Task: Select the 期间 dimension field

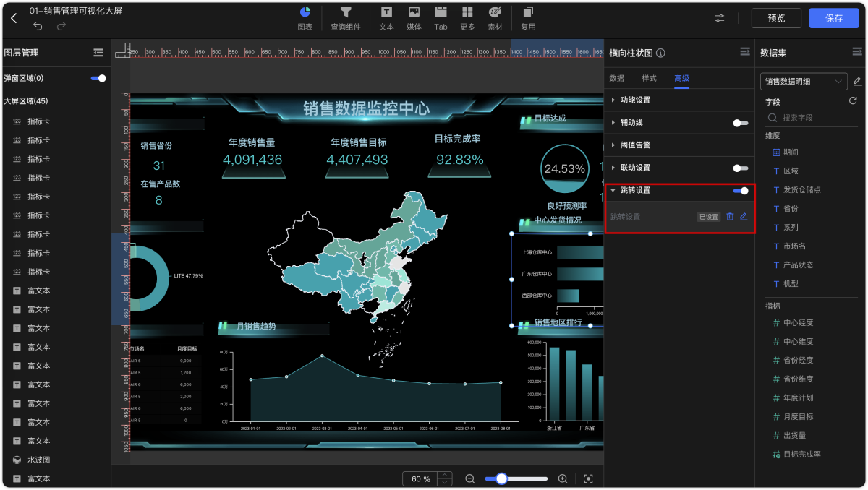Action: click(x=791, y=152)
